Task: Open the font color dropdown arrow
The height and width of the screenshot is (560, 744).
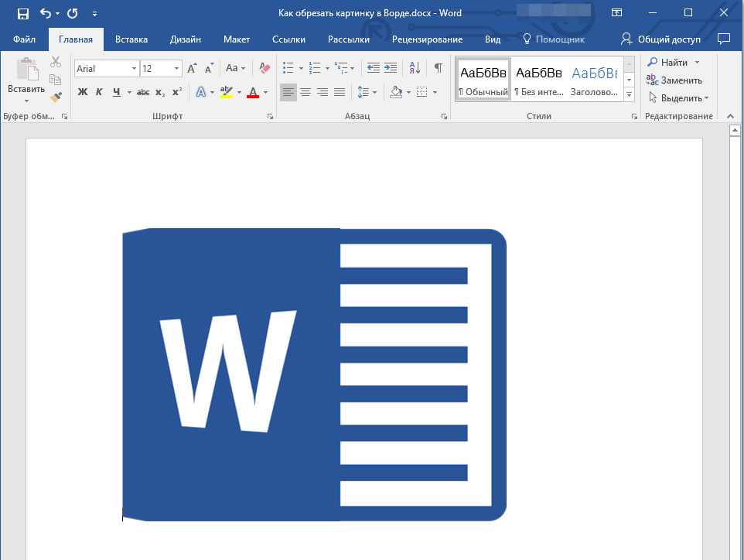Action: click(266, 92)
